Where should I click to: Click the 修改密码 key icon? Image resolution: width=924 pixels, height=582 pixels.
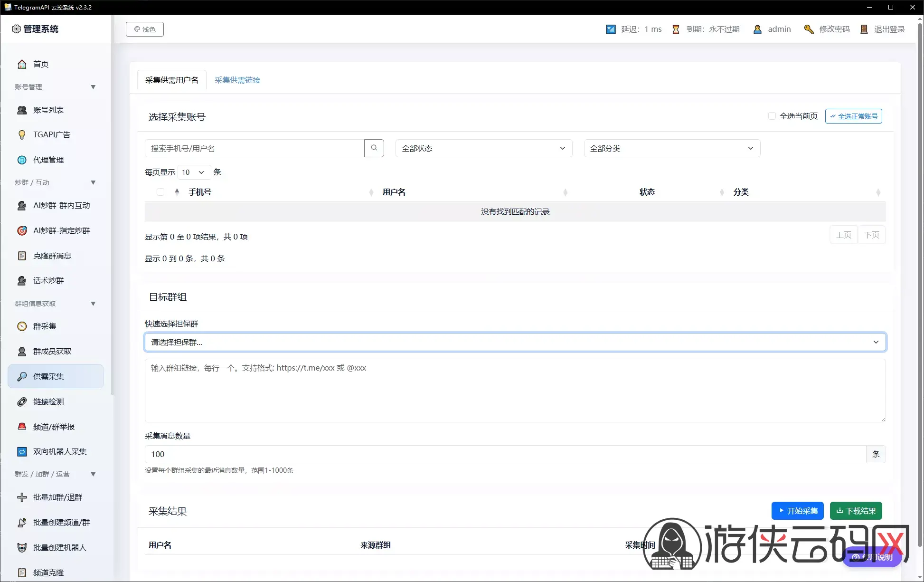809,29
